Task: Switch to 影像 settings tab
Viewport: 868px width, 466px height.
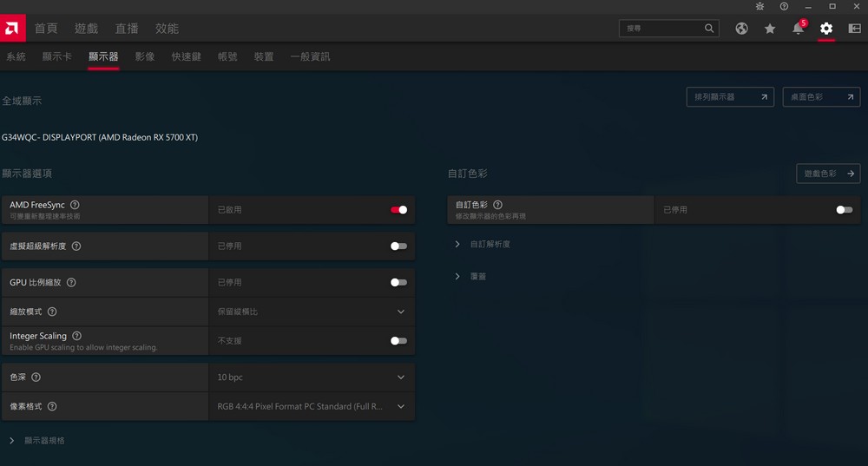Action: pos(145,56)
